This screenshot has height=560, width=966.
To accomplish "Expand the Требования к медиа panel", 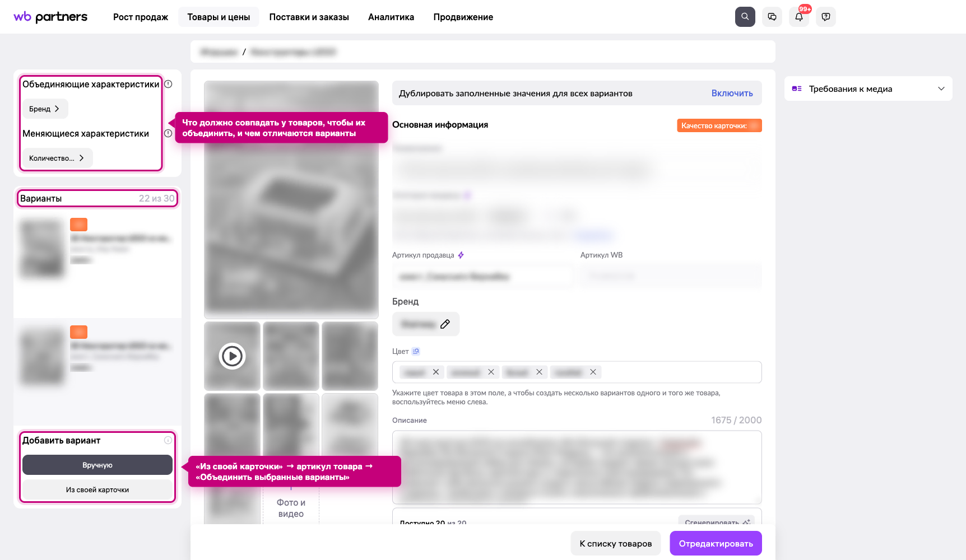I will click(869, 88).
